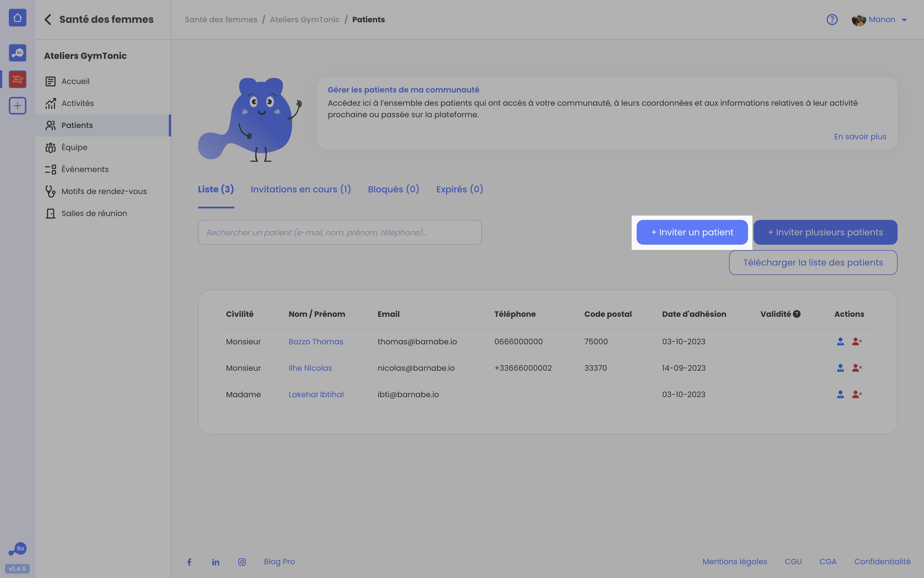Viewport: 924px width, 578px height.
Task: Switch to Invitations en cours (1) tab
Action: (x=301, y=189)
